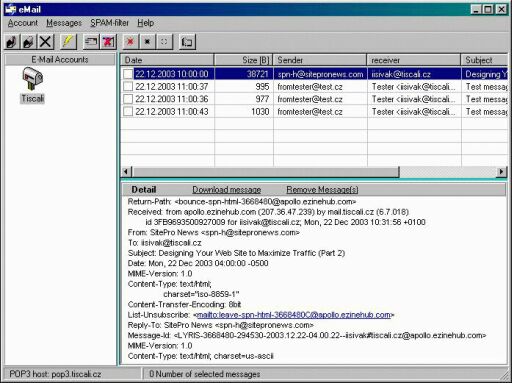Open the Messages menu
Screen dimensions: 512x383
click(x=64, y=23)
